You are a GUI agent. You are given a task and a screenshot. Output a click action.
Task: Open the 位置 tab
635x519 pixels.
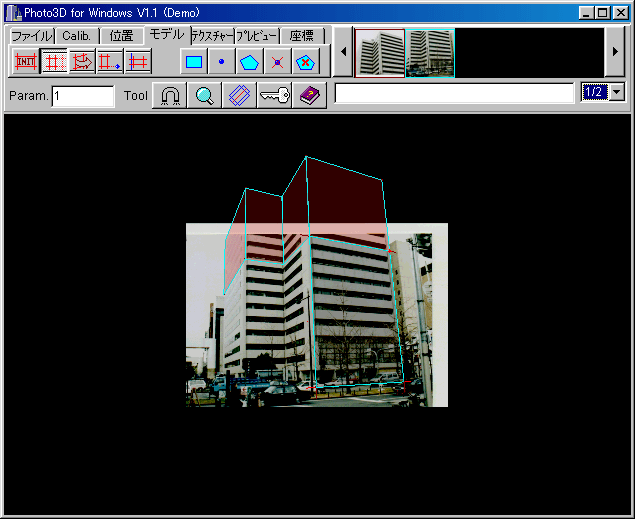[121, 35]
